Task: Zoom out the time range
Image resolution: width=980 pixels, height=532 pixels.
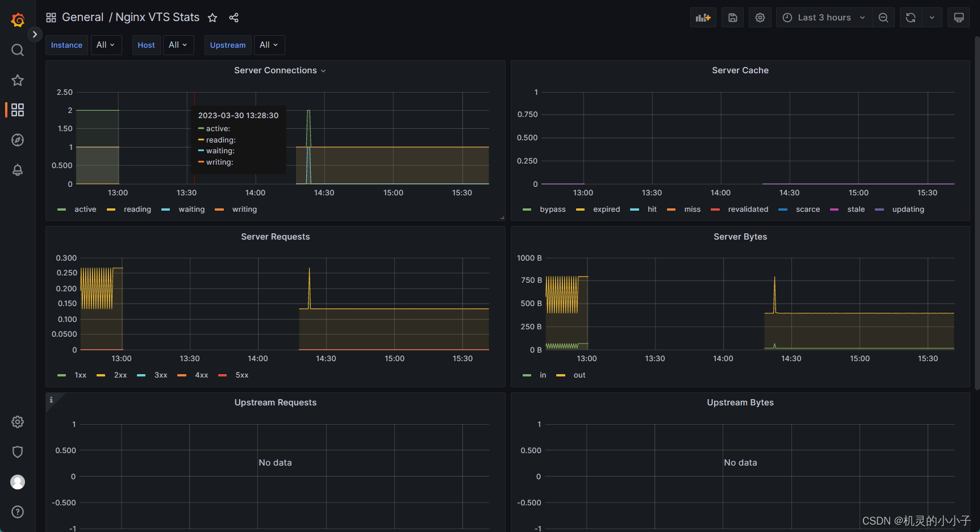Action: point(883,18)
